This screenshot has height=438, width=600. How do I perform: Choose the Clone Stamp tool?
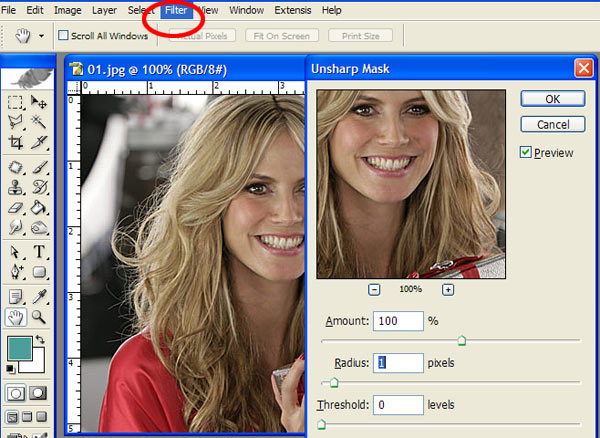[15, 187]
